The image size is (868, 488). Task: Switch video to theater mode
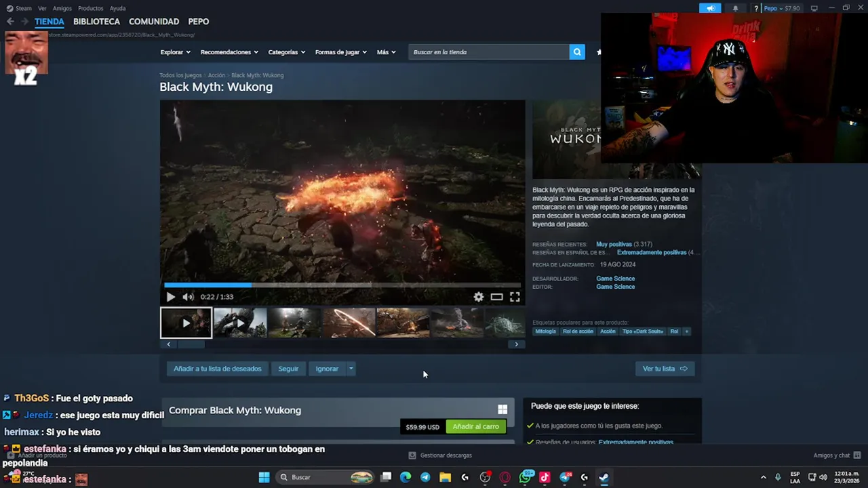[x=497, y=297]
